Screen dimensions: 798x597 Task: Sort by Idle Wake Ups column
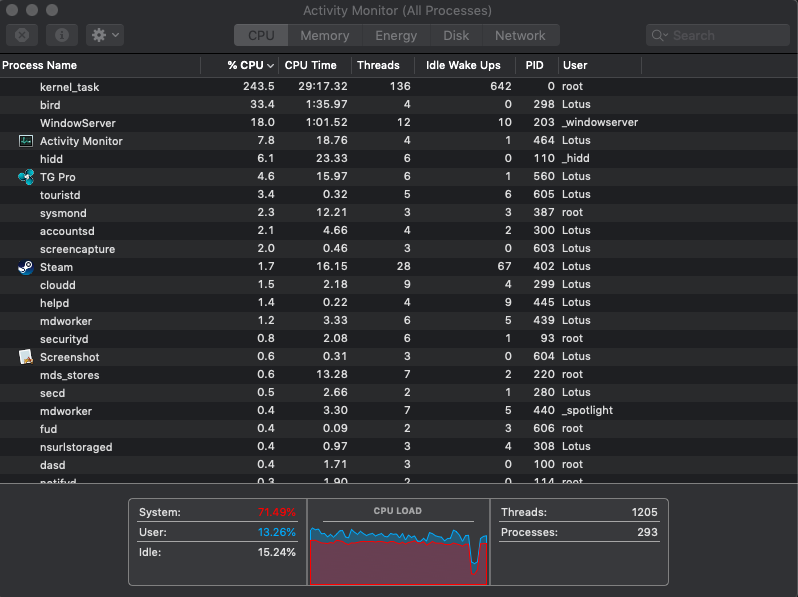(x=463, y=65)
